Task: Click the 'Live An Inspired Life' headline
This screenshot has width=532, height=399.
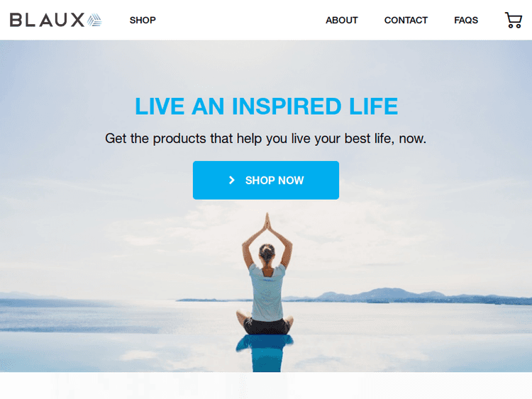Action: coord(266,106)
